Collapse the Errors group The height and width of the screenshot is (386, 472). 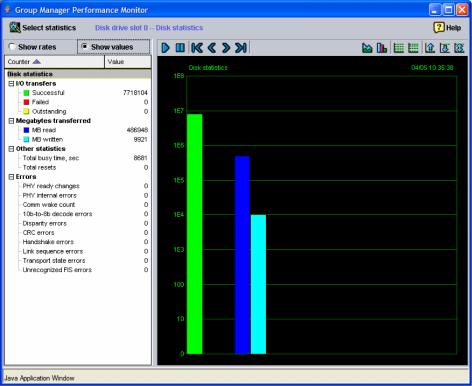tap(11, 177)
